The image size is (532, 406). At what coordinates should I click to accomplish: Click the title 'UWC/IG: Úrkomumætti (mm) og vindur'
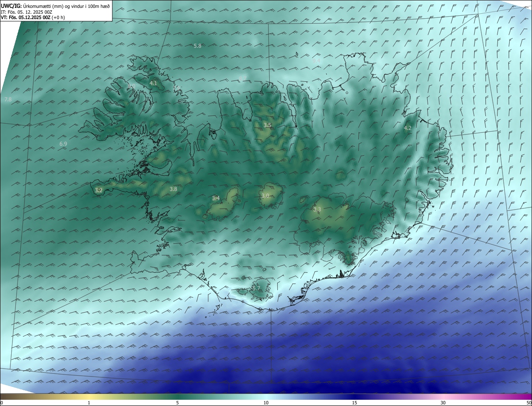(x=55, y=6)
